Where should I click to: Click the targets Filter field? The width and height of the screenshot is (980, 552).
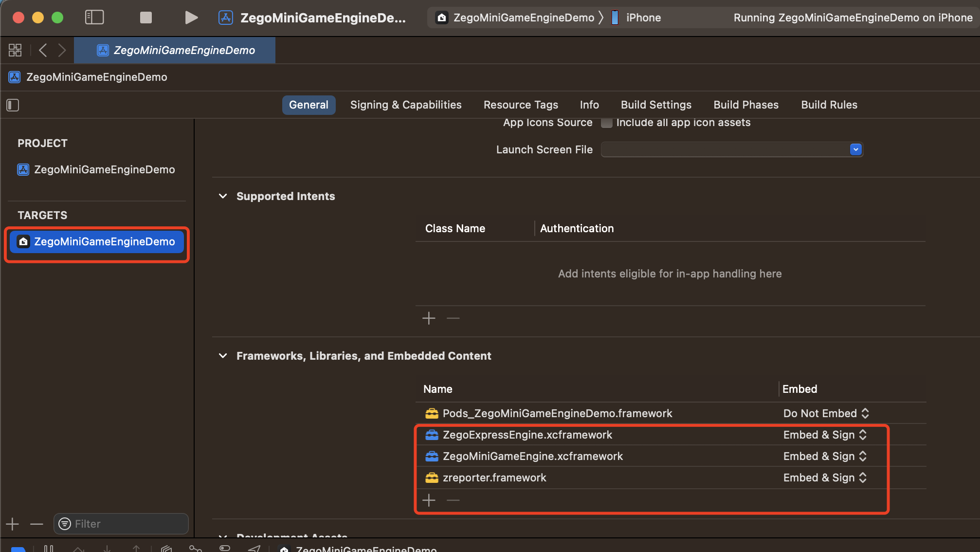click(x=121, y=524)
